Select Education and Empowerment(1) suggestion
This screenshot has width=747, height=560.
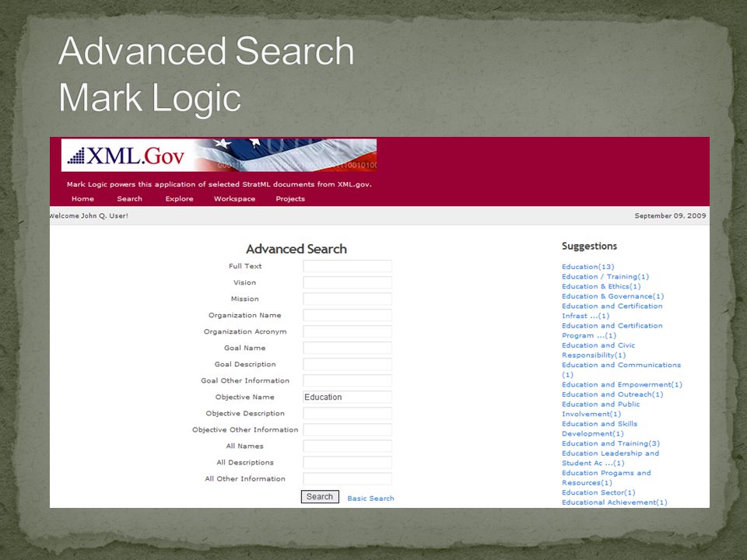click(622, 385)
